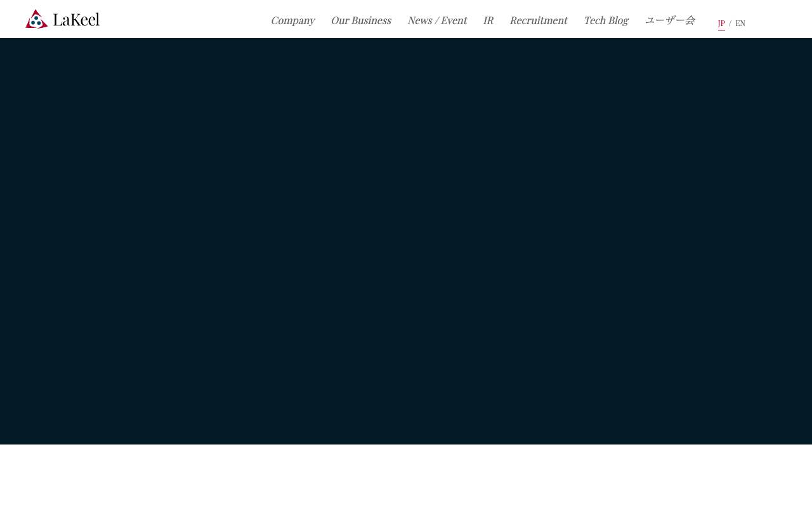Click the LaKeel wordmark text
The height and width of the screenshot is (508, 812).
coord(76,20)
